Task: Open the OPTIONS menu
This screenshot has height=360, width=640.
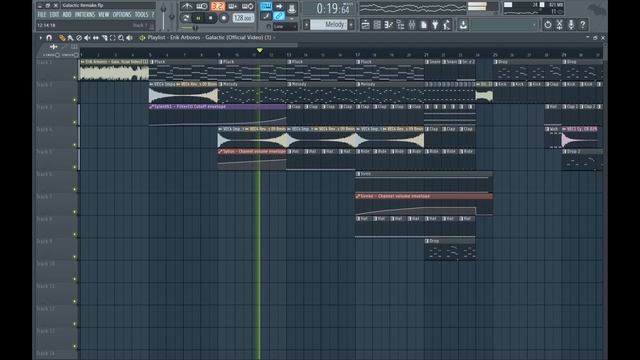Action: 122,15
